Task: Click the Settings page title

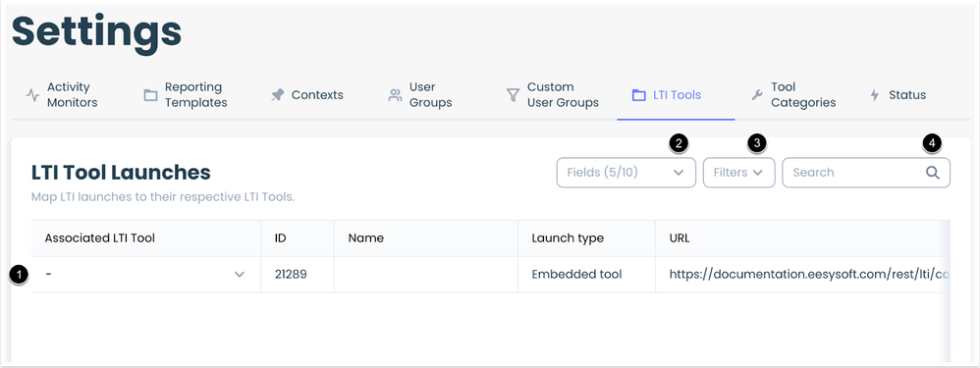Action: [x=97, y=31]
